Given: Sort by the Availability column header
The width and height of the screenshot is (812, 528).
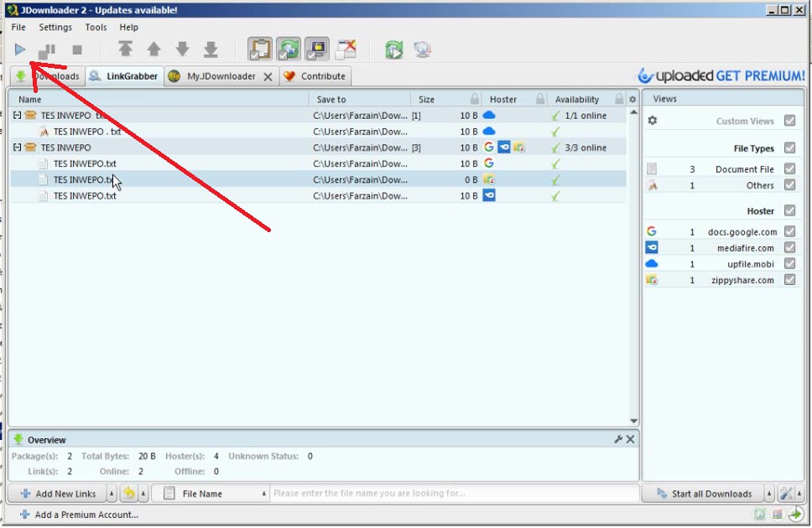Looking at the screenshot, I should tap(577, 100).
